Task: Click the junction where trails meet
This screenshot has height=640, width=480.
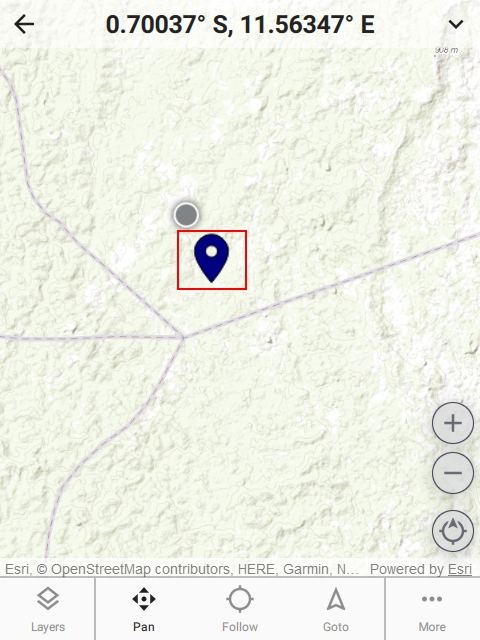Action: click(x=182, y=337)
